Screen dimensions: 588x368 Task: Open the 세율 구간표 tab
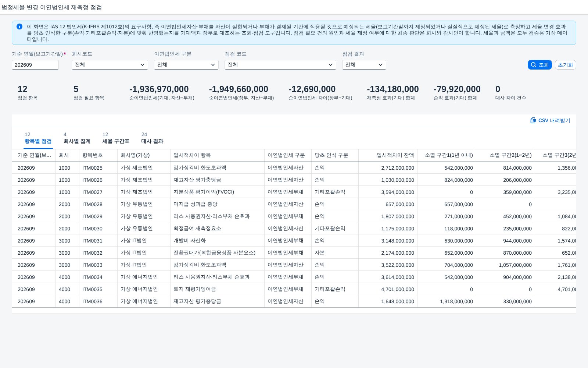tap(116, 138)
